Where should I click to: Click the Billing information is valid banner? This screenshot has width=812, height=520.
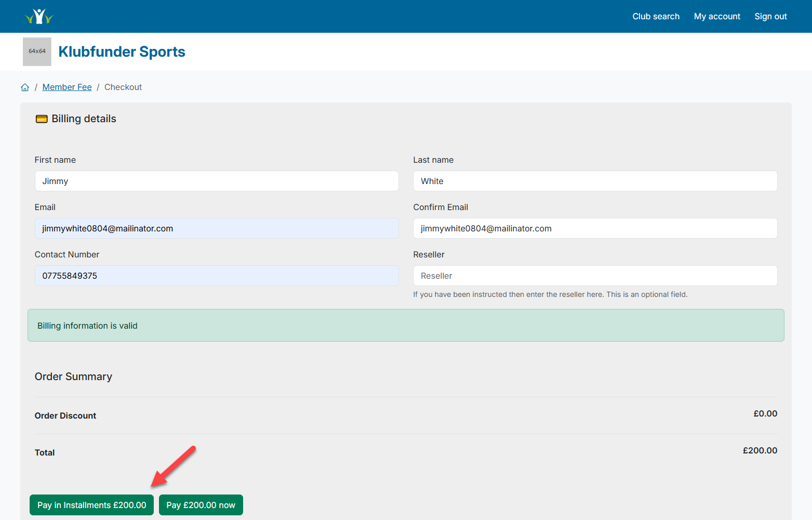point(405,326)
